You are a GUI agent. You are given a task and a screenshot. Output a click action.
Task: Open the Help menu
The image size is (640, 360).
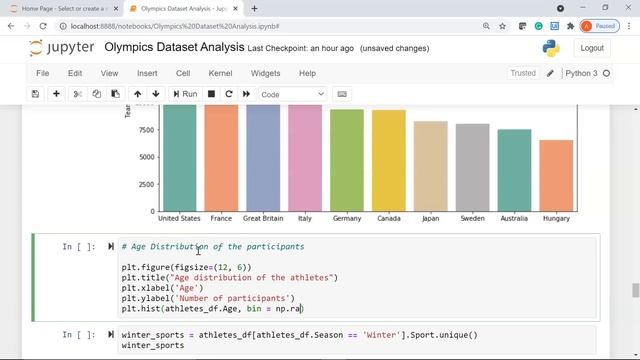pyautogui.click(x=307, y=73)
